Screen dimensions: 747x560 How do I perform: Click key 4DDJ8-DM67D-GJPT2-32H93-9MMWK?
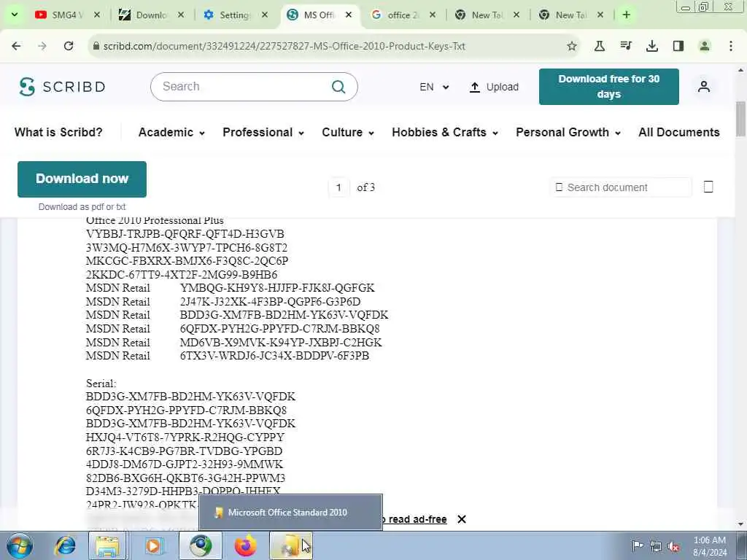point(185,464)
